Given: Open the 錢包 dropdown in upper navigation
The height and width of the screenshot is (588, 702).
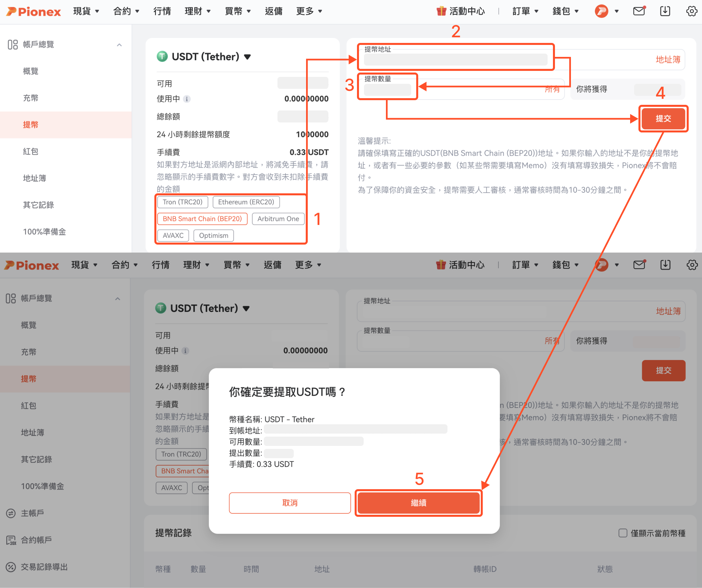Looking at the screenshot, I should pyautogui.click(x=565, y=11).
